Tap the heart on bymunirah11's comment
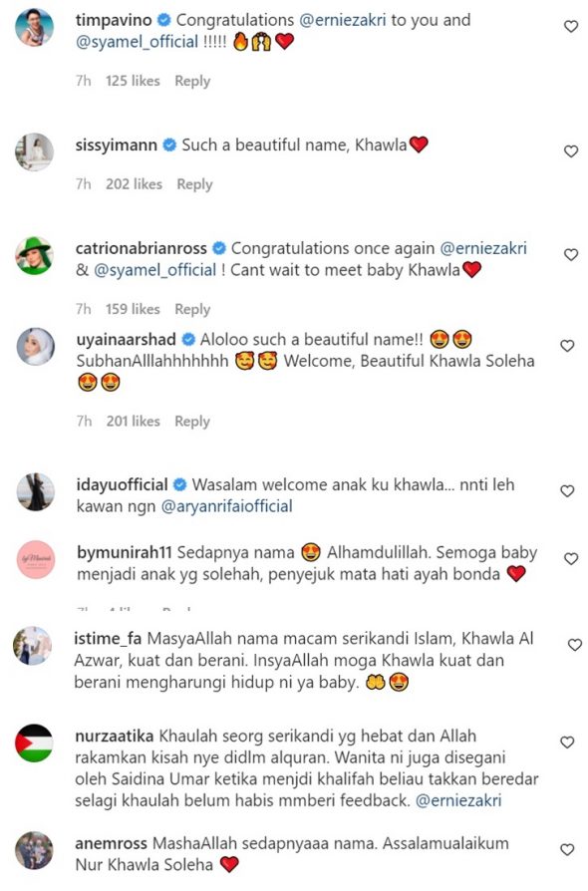 [x=571, y=559]
